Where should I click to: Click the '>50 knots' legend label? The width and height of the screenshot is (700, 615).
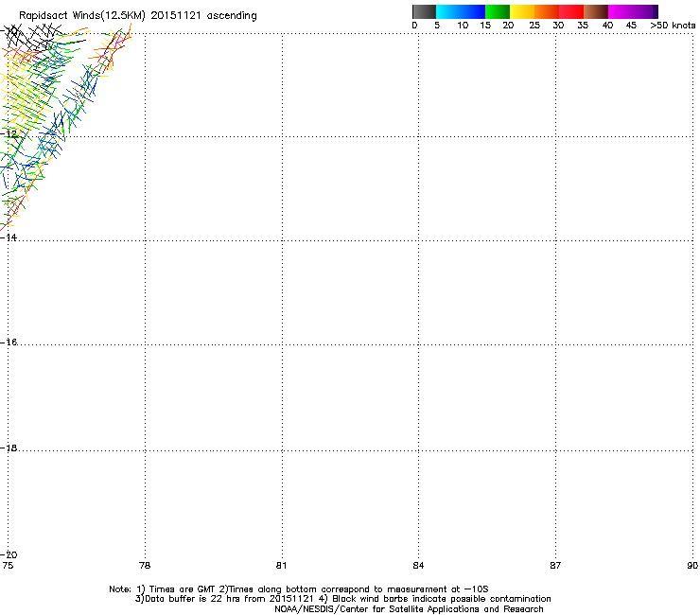[x=673, y=26]
